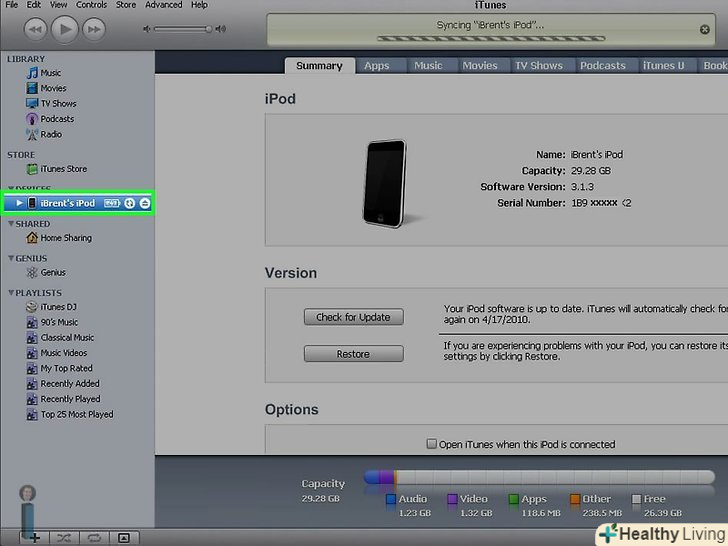Switch to the TV Shows tab

(x=539, y=65)
